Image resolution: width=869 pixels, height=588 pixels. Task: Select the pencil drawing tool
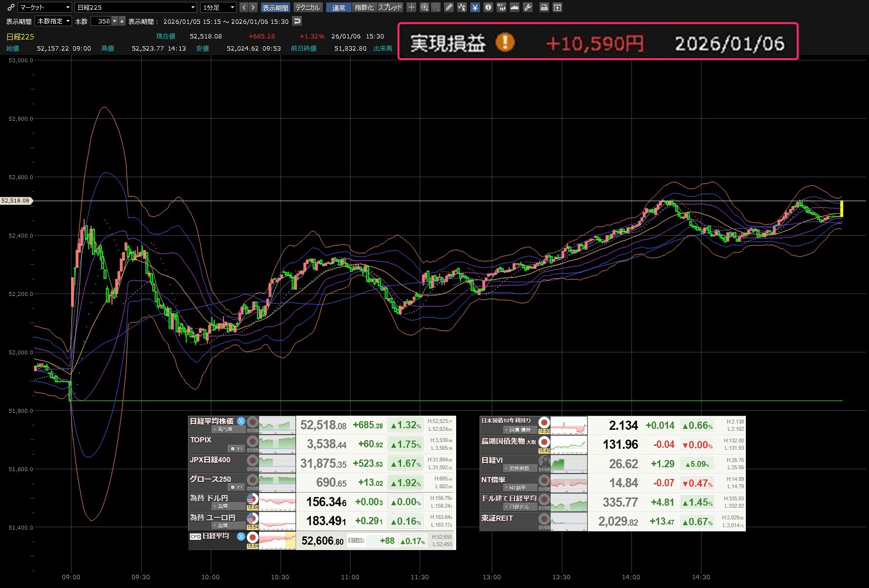tap(449, 7)
